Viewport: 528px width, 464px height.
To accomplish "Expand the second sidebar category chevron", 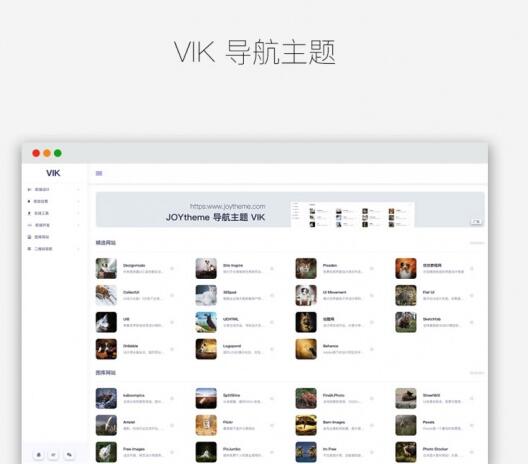I will point(78,201).
